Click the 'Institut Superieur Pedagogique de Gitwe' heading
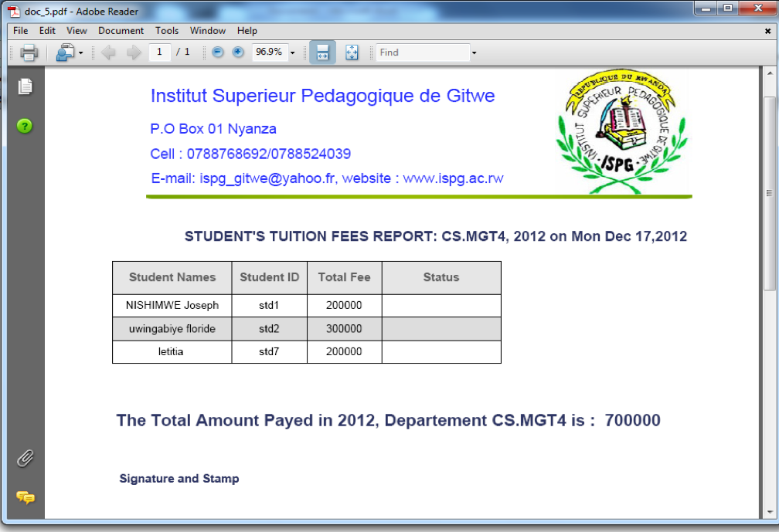This screenshot has width=779, height=532. tap(323, 96)
